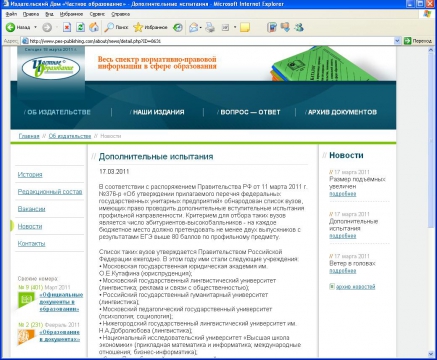This screenshot has width=437, height=360.
Task: Open the История sidebar link
Action: 30,174
